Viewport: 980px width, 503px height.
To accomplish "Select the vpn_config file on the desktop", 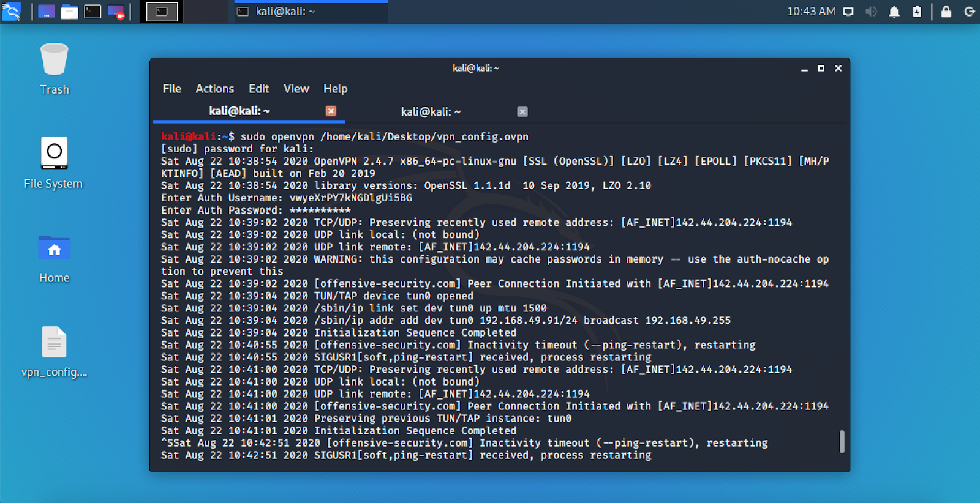I will click(x=55, y=352).
